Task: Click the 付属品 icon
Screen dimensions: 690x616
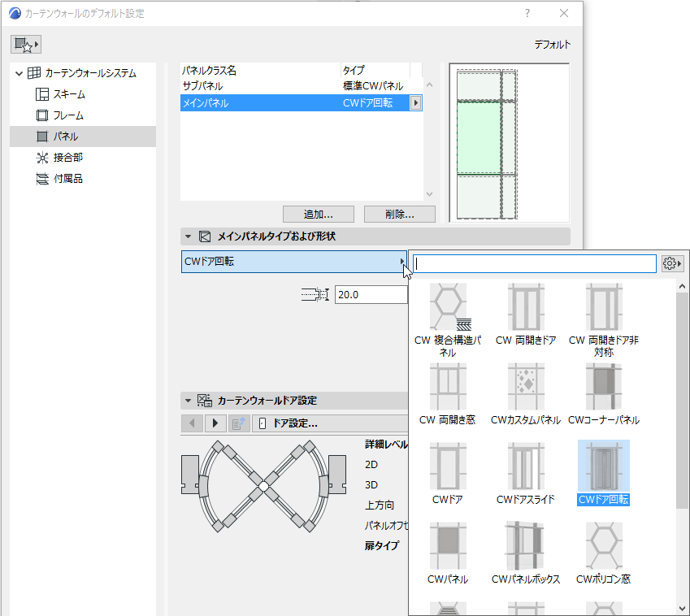Action: click(41, 179)
